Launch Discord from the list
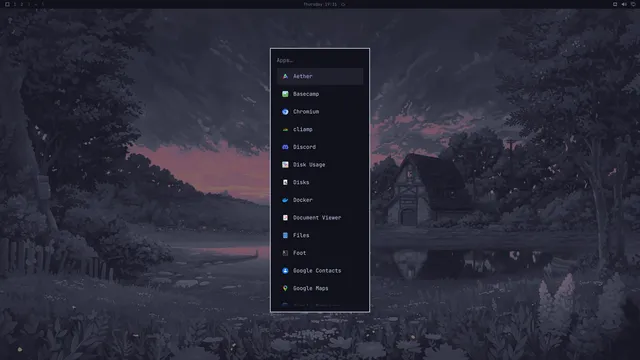 click(320, 147)
